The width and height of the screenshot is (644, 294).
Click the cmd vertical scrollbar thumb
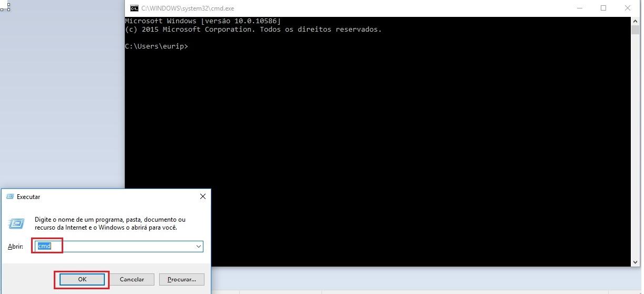635,30
